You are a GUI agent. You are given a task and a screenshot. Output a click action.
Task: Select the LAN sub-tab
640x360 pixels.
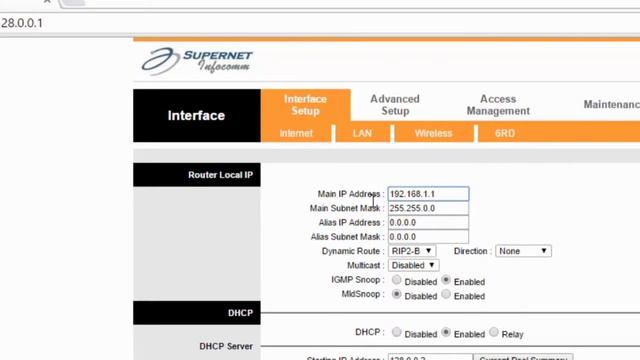click(x=362, y=133)
